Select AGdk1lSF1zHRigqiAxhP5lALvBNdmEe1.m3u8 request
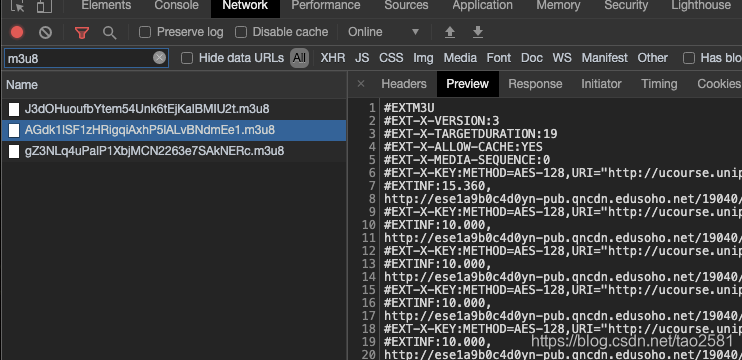The image size is (742, 360). point(173,130)
